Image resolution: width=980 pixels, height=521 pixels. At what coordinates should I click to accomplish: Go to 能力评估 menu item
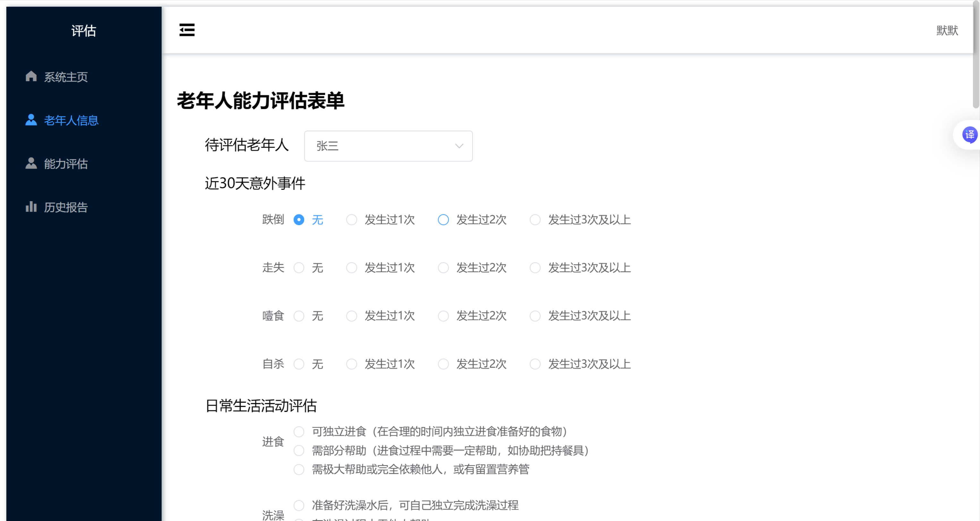point(66,164)
